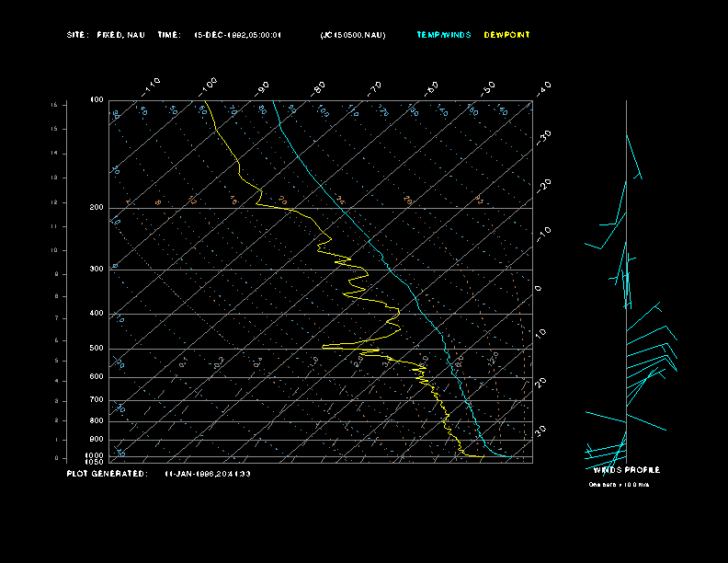Viewport: 728px width, 563px height.
Task: Click the (JC150500.NAU) file name text
Action: [x=353, y=35]
